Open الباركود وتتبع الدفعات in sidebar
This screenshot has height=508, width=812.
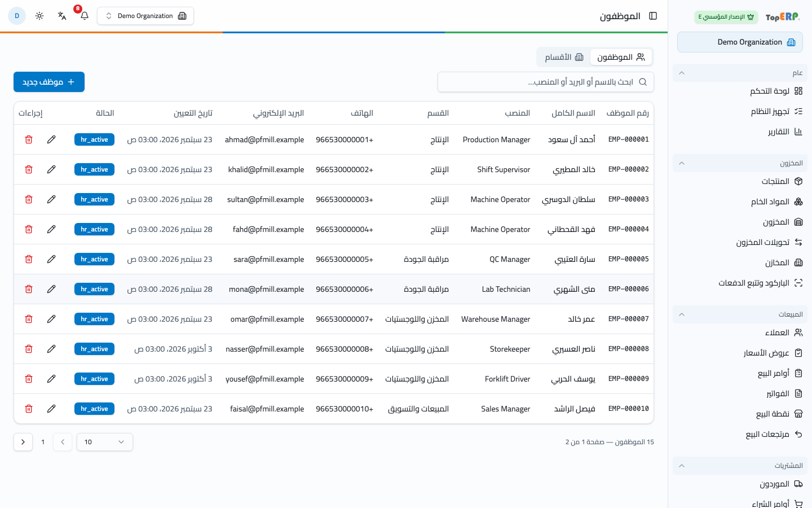(740, 283)
